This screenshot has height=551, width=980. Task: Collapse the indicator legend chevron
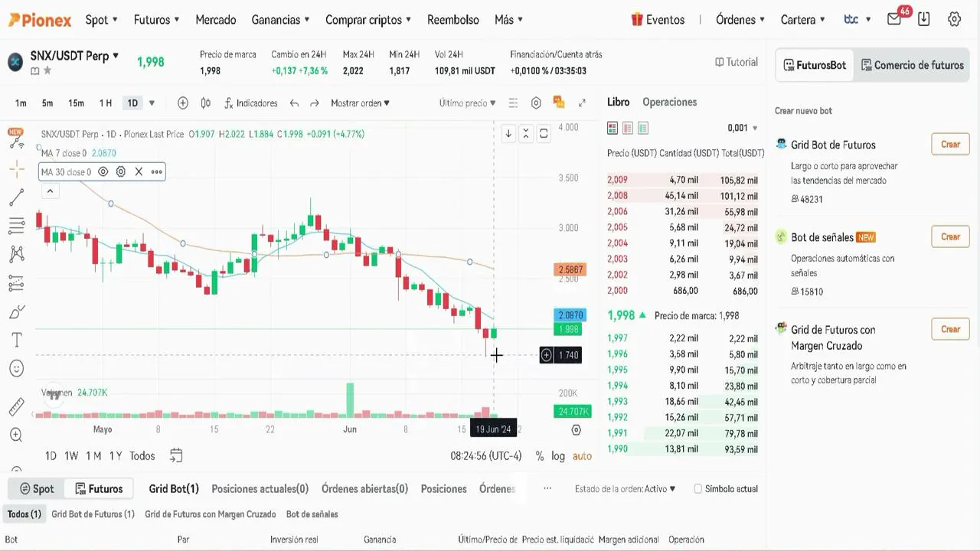click(x=50, y=191)
